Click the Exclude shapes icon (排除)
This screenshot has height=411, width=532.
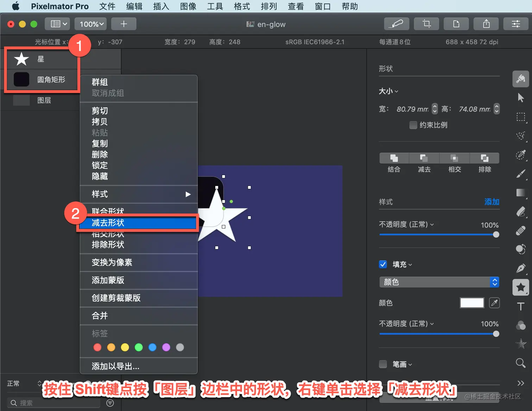point(484,158)
